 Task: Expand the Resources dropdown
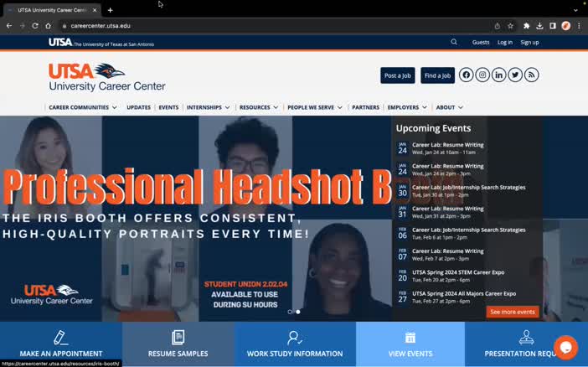(259, 107)
